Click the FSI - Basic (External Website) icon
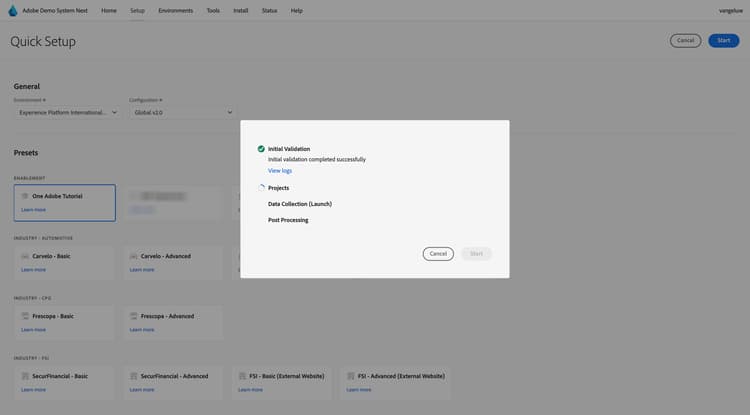 tap(242, 376)
